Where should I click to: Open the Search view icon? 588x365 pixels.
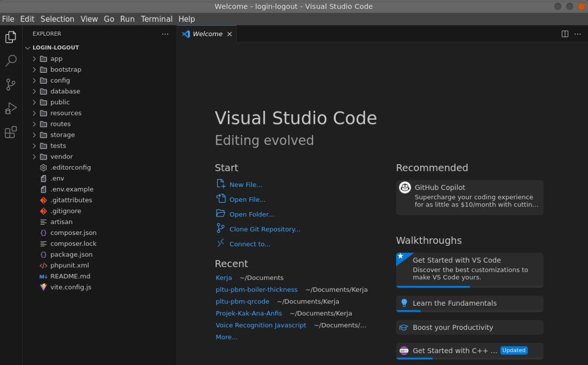pos(11,60)
